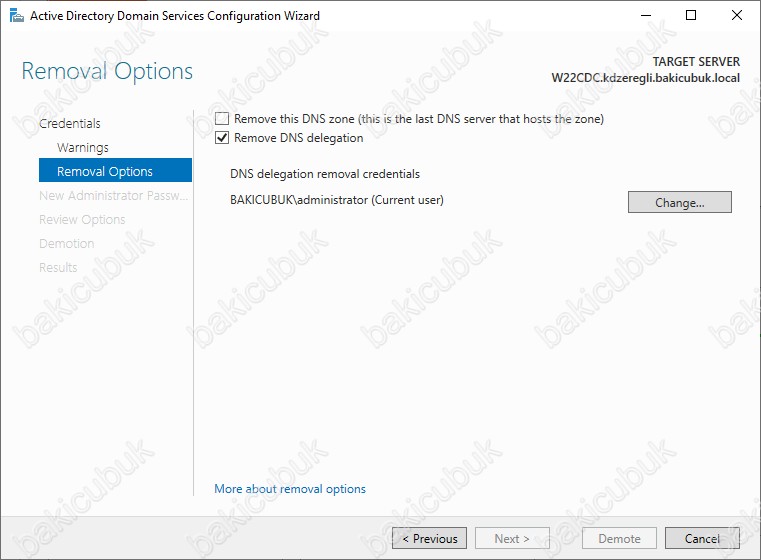Image resolution: width=761 pixels, height=560 pixels.
Task: Click the Removal Options page heading
Action: (x=107, y=71)
